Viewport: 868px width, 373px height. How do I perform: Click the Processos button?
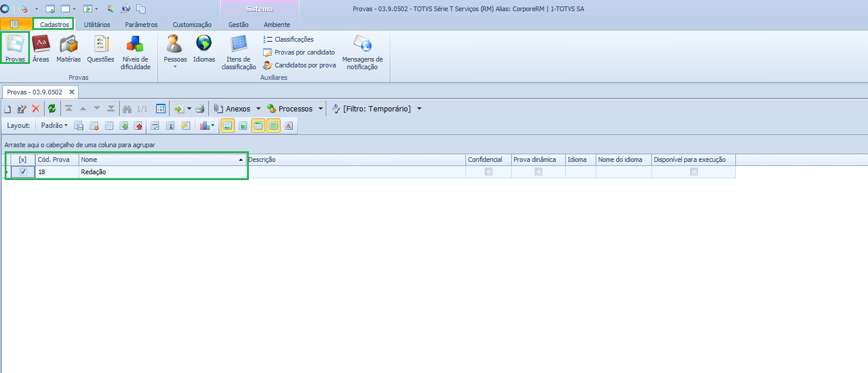[x=290, y=108]
